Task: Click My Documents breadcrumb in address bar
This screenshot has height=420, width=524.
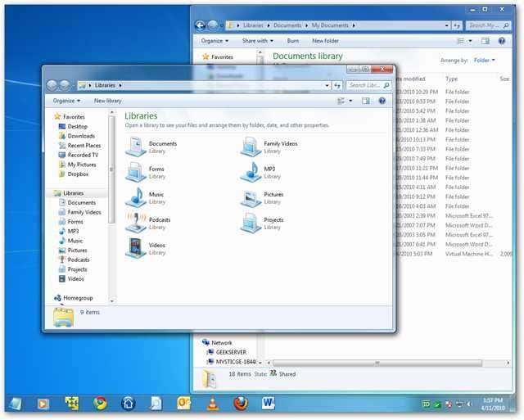Action: click(x=330, y=25)
